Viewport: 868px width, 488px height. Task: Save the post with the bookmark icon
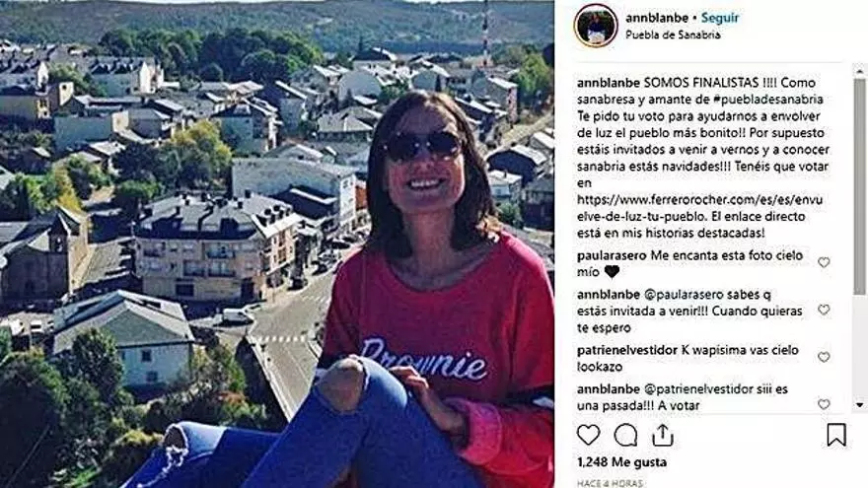tap(835, 435)
